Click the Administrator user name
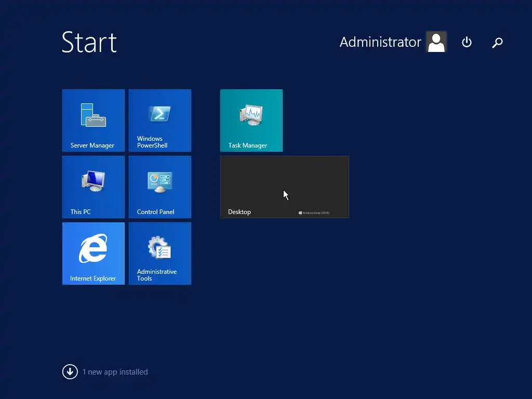Image resolution: width=532 pixels, height=399 pixels. (380, 42)
